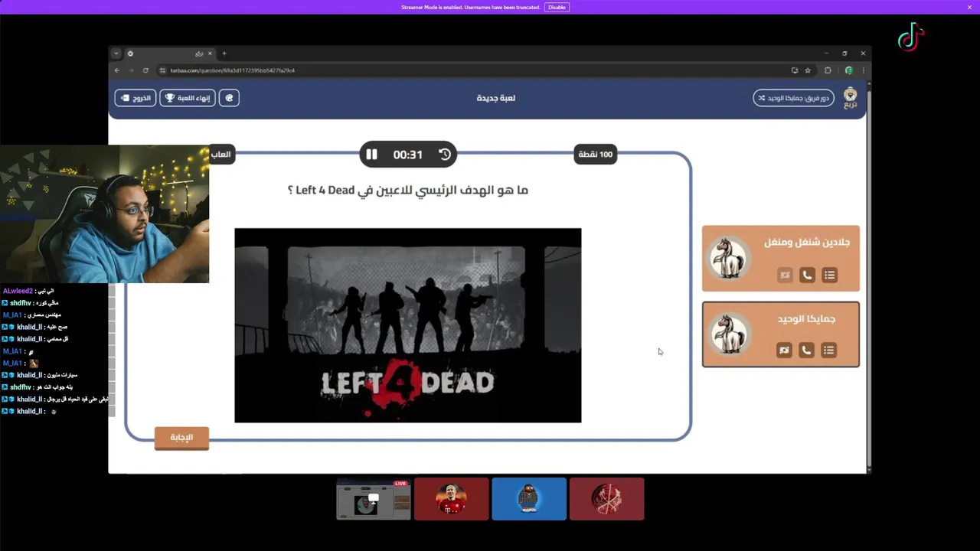Reveal the answer with الإجابة button
Image resolution: width=980 pixels, height=551 pixels.
(181, 438)
